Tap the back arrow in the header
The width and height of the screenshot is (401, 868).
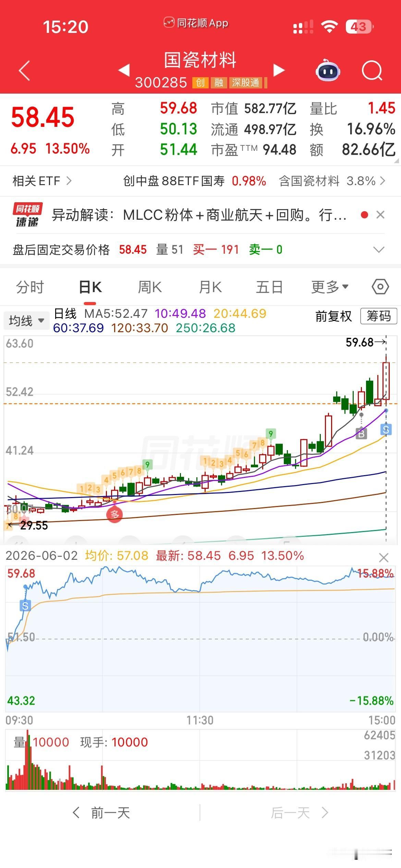[x=24, y=71]
